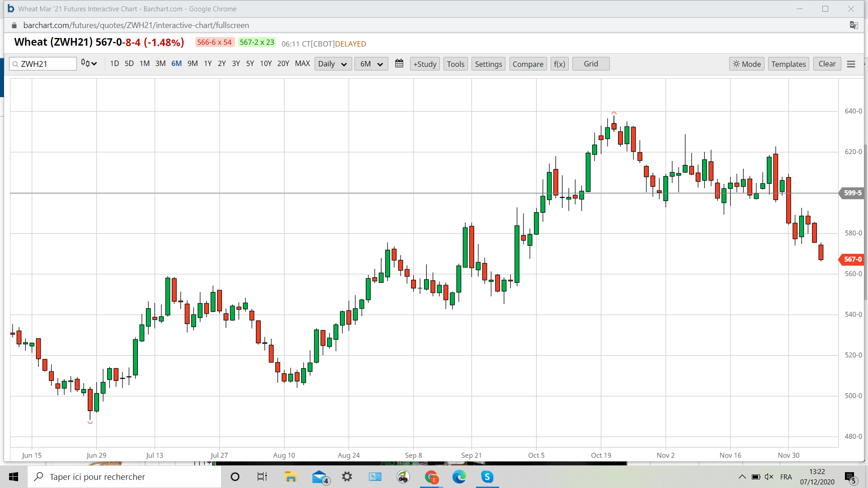Expand the 6M period dropdown
The width and height of the screenshot is (868, 488).
coord(371,64)
